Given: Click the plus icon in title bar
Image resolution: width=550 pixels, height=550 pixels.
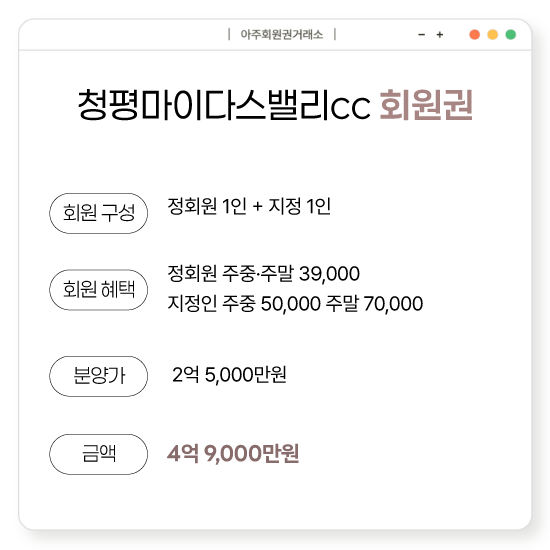Looking at the screenshot, I should tap(440, 34).
